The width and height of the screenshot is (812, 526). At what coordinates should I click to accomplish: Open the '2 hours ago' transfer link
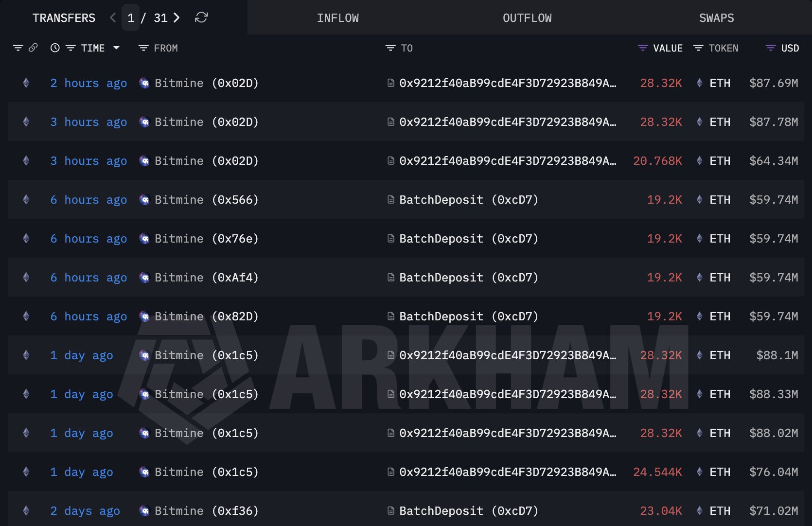[x=88, y=83]
